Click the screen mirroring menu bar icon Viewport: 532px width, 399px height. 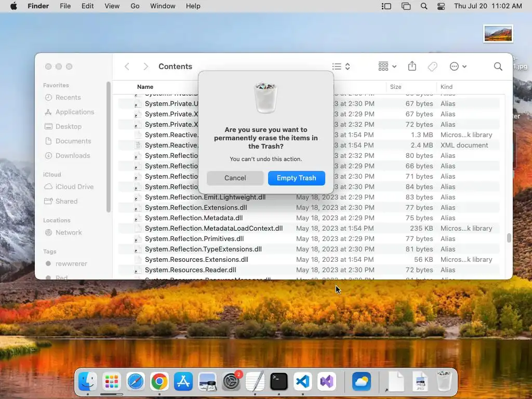click(x=406, y=6)
